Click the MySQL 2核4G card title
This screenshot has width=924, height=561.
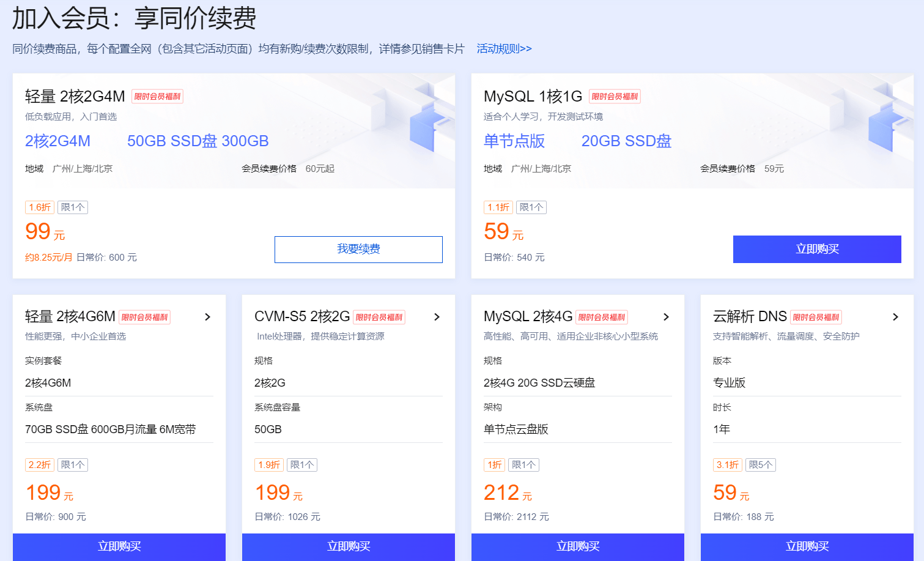click(x=528, y=317)
